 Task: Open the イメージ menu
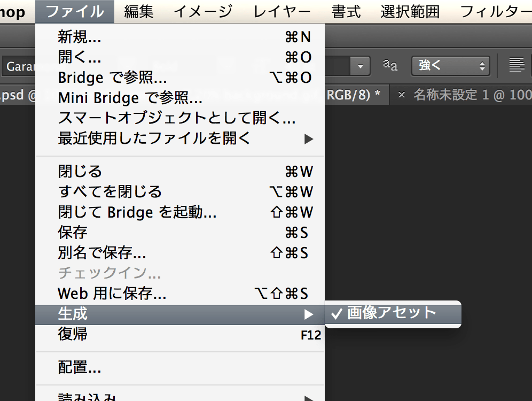tap(203, 11)
